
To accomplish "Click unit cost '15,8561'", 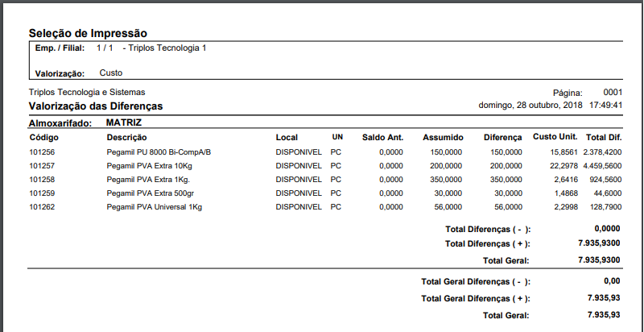I will (x=564, y=152).
